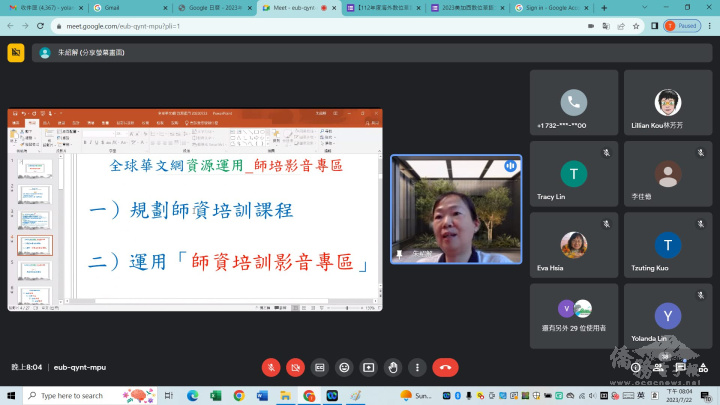This screenshot has width=720, height=405.
Task: Toggle closed captions in Meet
Action: 320,367
